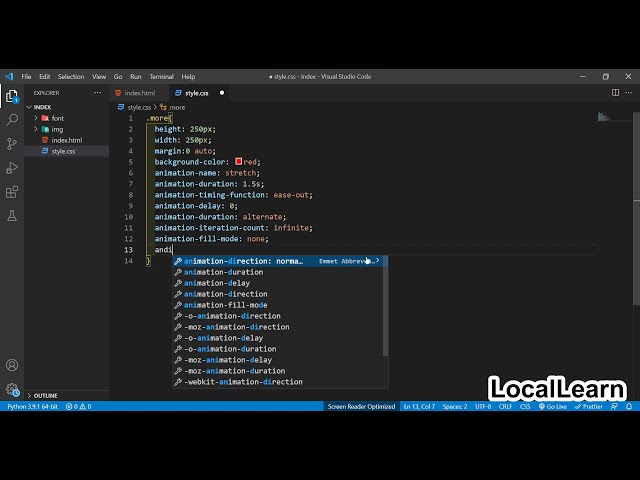
Task: Click the feedback icon in status bar
Action: (614, 407)
